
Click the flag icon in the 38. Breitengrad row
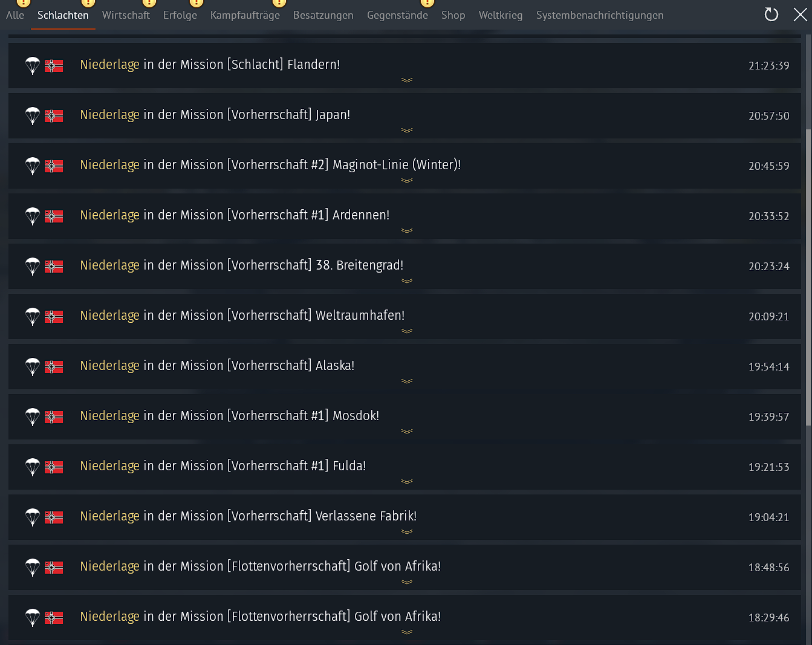tap(54, 266)
